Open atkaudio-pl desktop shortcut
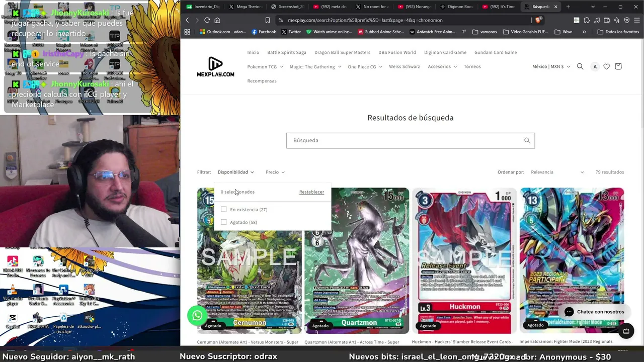Screen dimensions: 644x362 point(89,321)
